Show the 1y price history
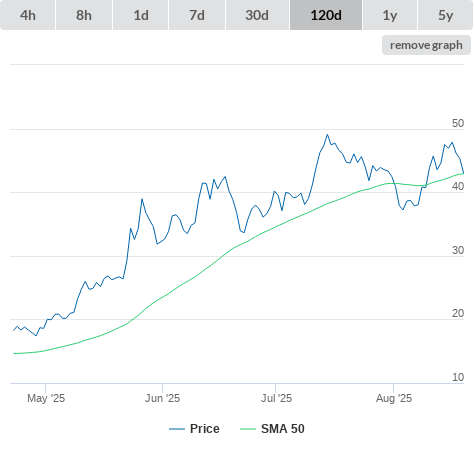Screen dimensions: 474x455 390,15
